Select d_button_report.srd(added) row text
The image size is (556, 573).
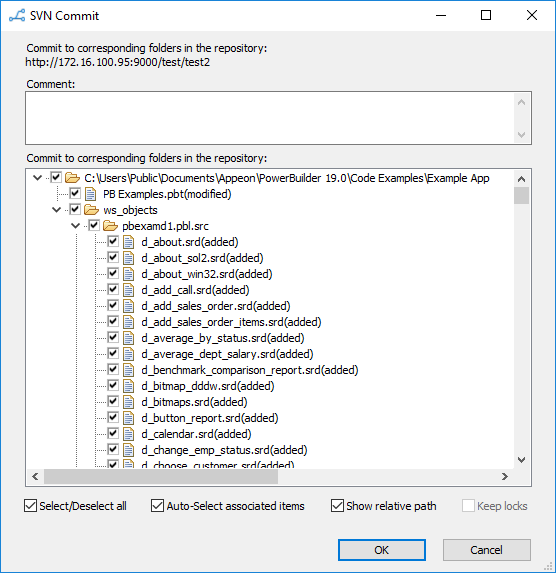pyautogui.click(x=210, y=418)
